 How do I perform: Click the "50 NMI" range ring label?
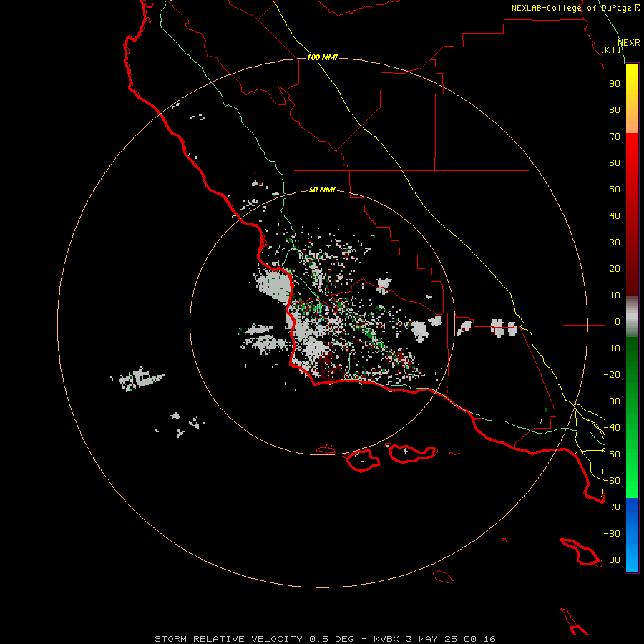tap(322, 190)
